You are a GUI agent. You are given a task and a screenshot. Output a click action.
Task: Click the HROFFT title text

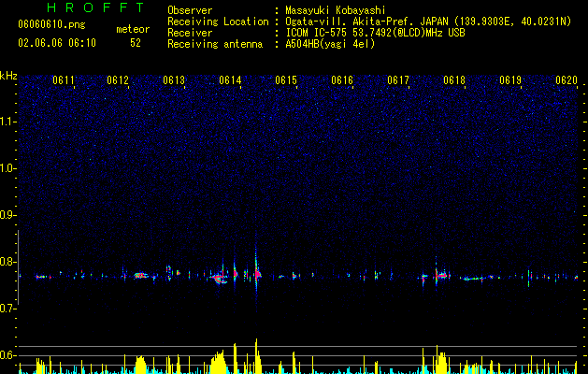96,7
